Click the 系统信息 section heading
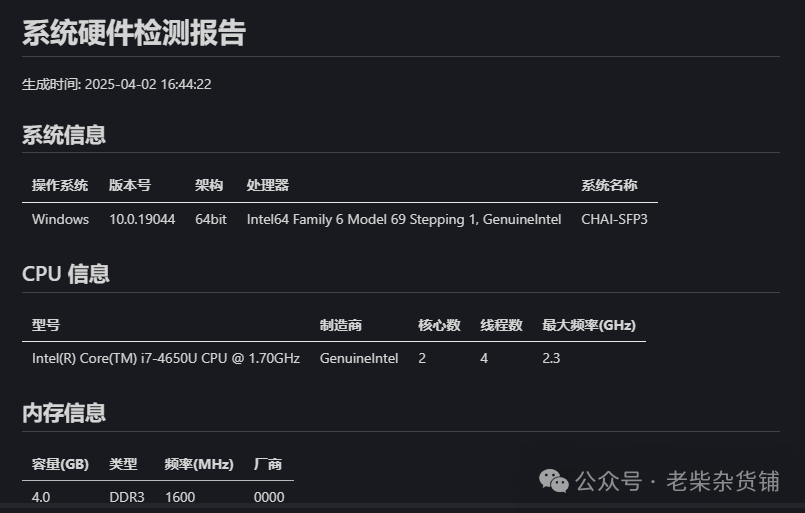The height and width of the screenshot is (513, 805). click(x=64, y=135)
